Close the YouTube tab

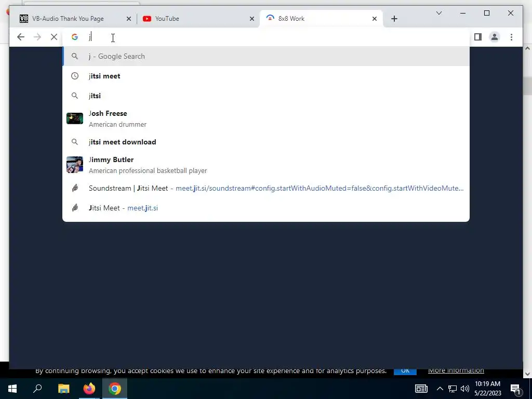(252, 19)
